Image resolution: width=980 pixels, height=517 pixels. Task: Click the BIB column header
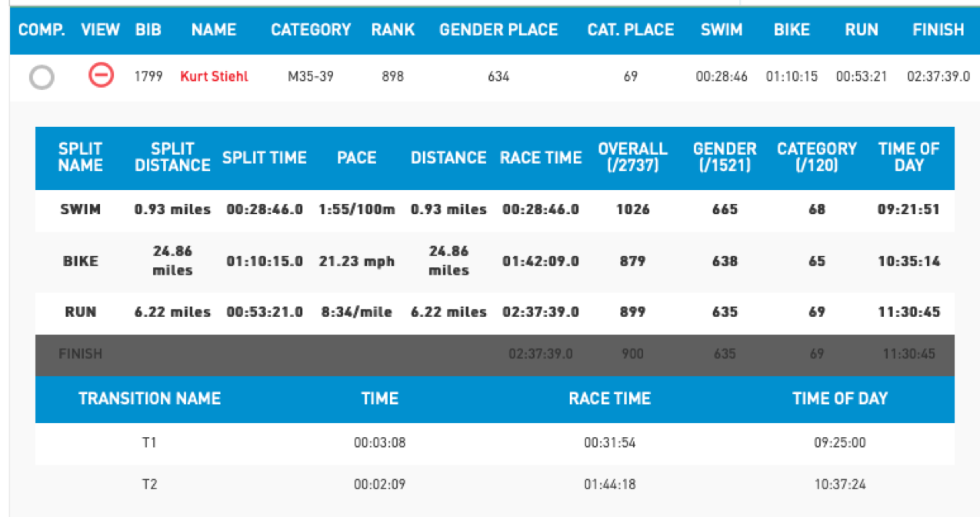148,30
